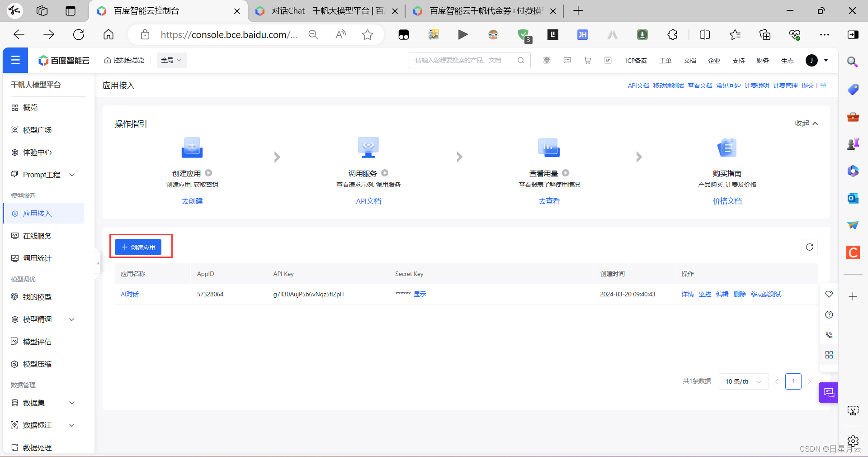
Task: Click the search magnifier in console search box
Action: (521, 60)
